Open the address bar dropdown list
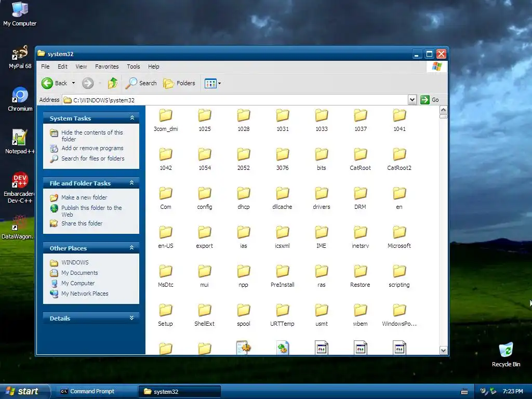This screenshot has width=532, height=399. [412, 100]
